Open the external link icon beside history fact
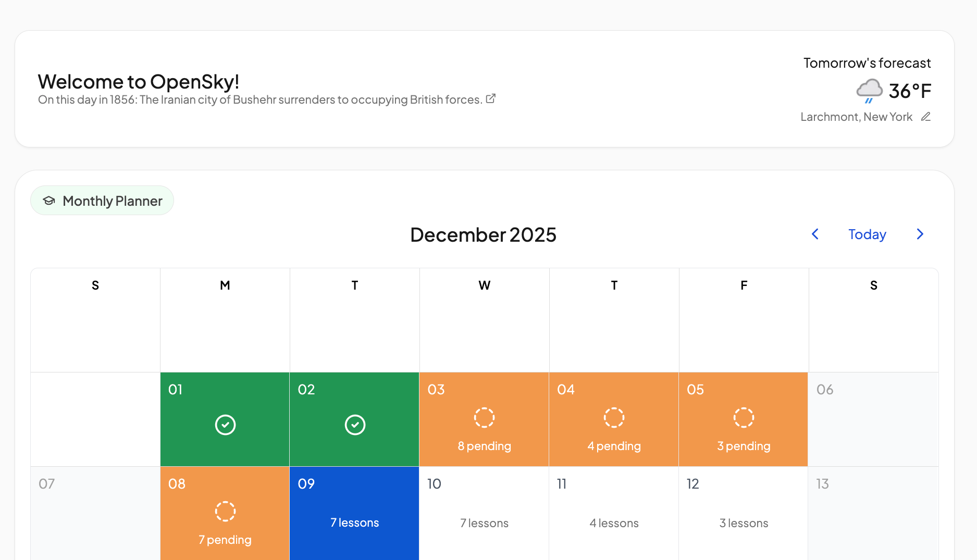This screenshot has height=560, width=977. (x=490, y=98)
